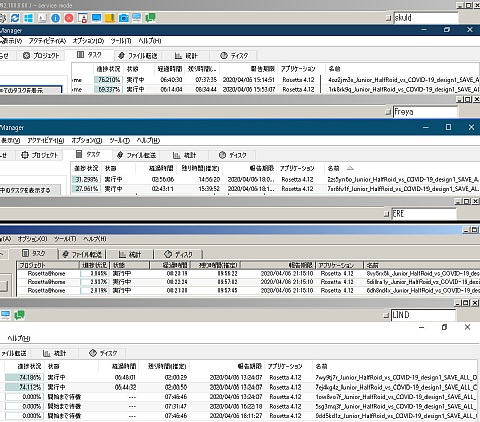Sort by 進捗状況 column in skuld window
Screen dimensions: 480x422
click(108, 69)
